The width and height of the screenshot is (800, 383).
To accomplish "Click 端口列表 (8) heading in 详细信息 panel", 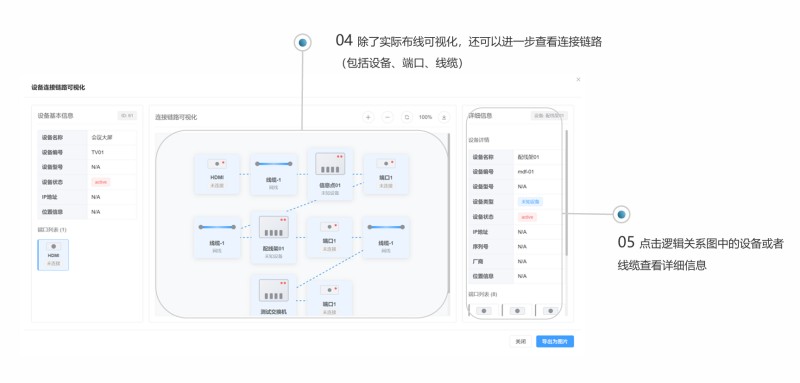I will 483,294.
